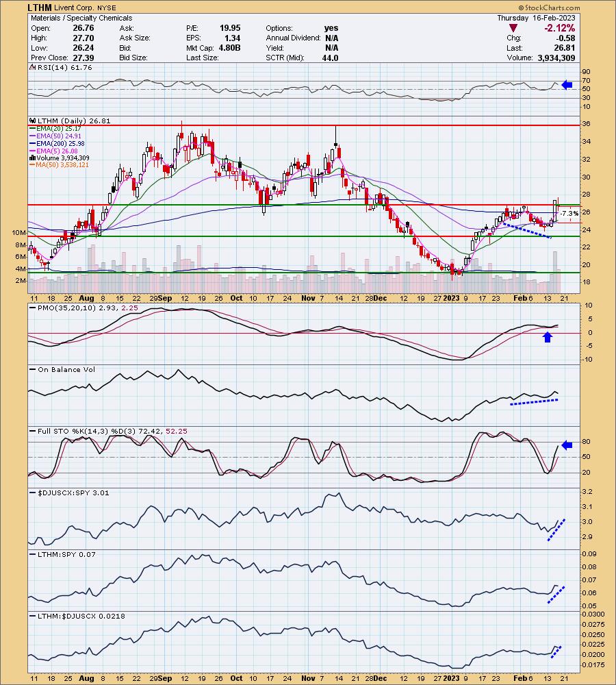Screen dimensions: 616x685
Task: Click the small line icon before RSI(14)
Action: click(33, 67)
